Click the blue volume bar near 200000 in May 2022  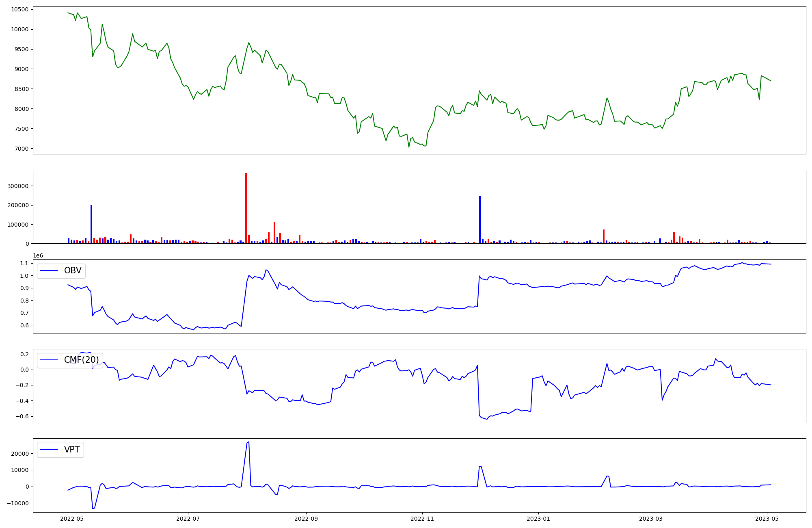click(x=91, y=224)
